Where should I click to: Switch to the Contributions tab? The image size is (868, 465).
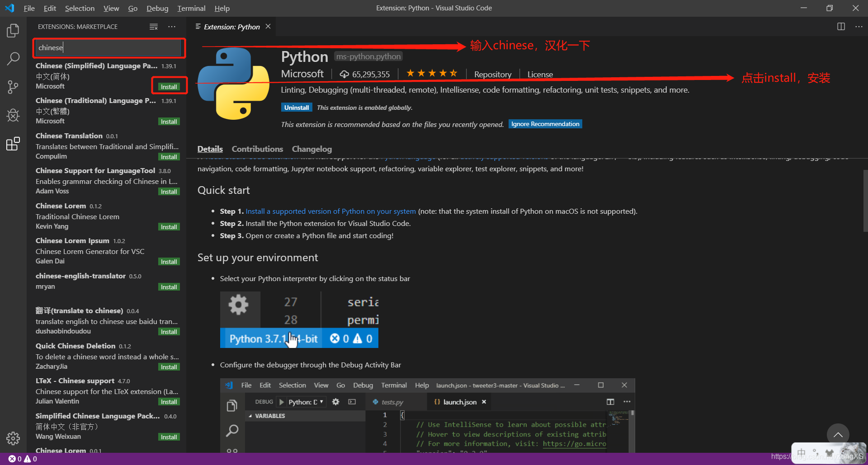pyautogui.click(x=257, y=149)
